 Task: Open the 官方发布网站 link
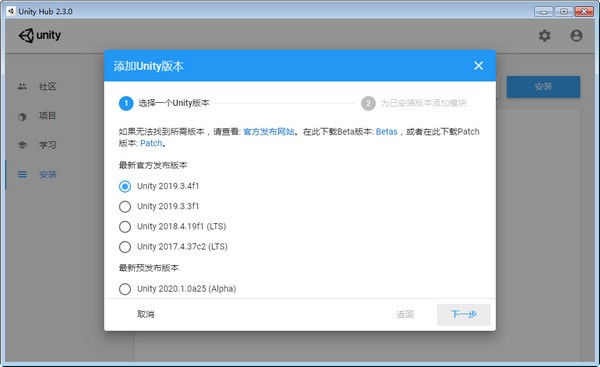click(x=269, y=132)
